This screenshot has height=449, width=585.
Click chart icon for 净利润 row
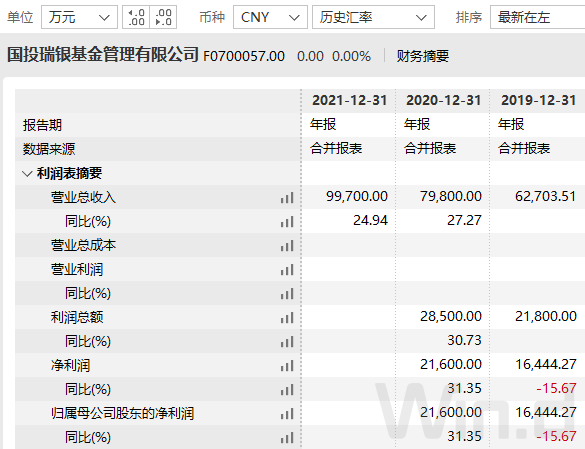click(x=287, y=365)
